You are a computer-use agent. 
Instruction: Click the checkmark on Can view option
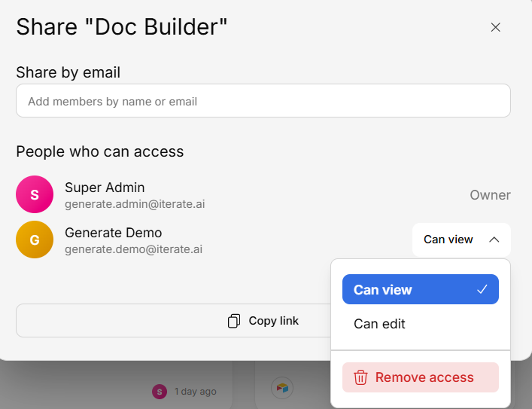pyautogui.click(x=482, y=289)
